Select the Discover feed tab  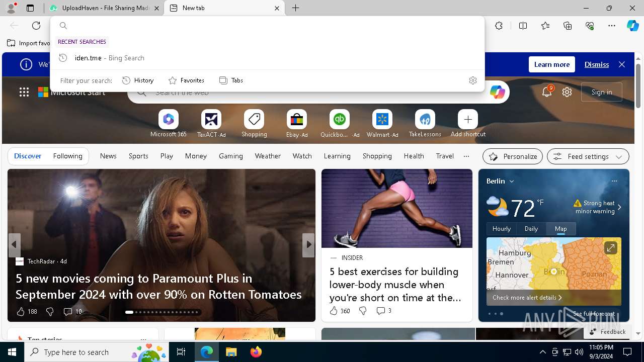point(28,156)
